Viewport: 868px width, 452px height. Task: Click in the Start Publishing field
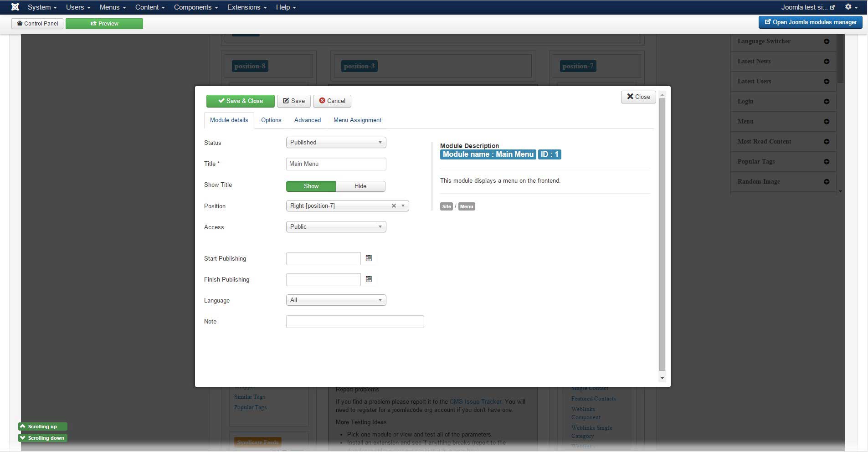[x=323, y=259]
